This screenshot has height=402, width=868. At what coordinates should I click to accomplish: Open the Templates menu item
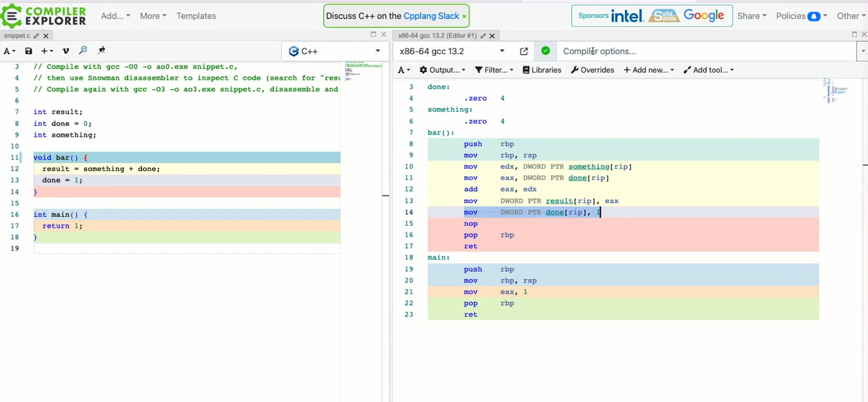(x=196, y=16)
